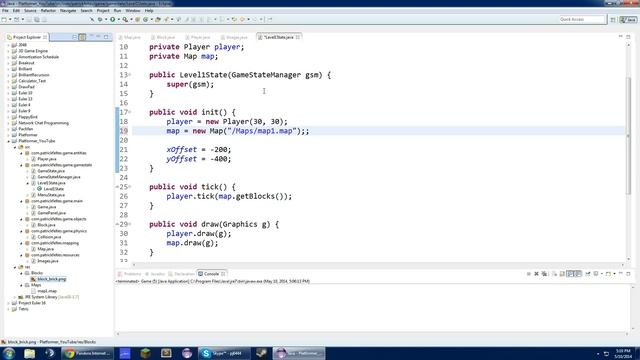This screenshot has height=360, width=640.
Task: Switch to the Player.java editor tab
Action: click(198, 37)
